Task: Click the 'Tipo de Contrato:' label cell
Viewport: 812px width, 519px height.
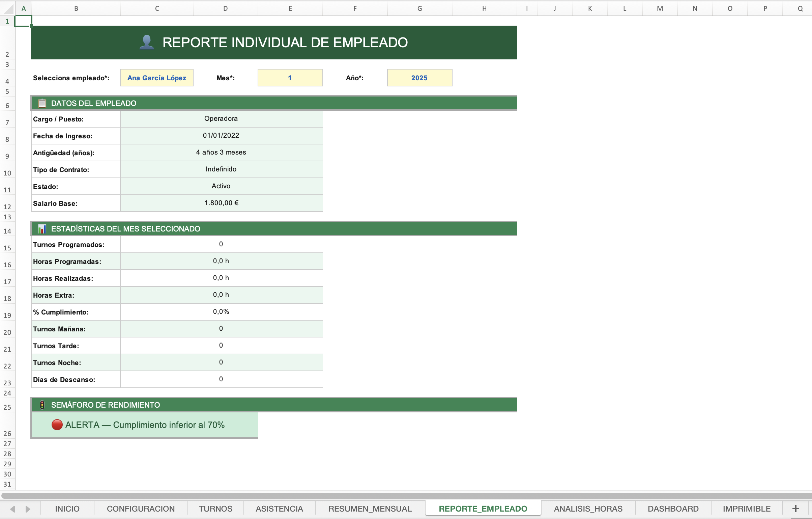Action: pyautogui.click(x=76, y=169)
